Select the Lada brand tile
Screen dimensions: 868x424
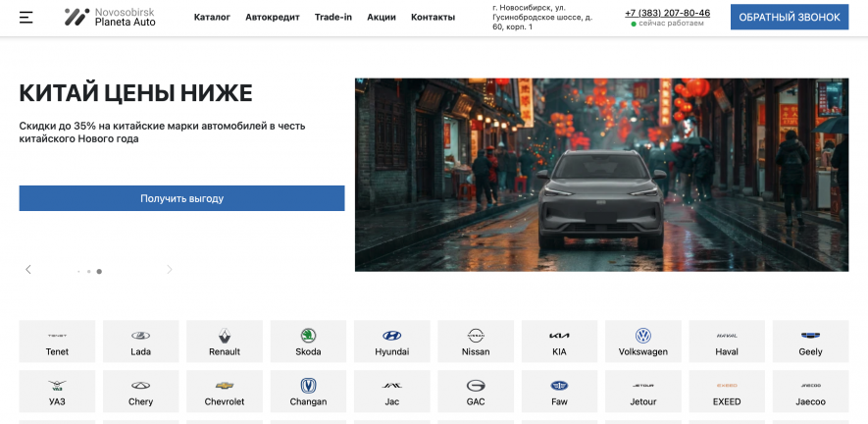tap(140, 342)
